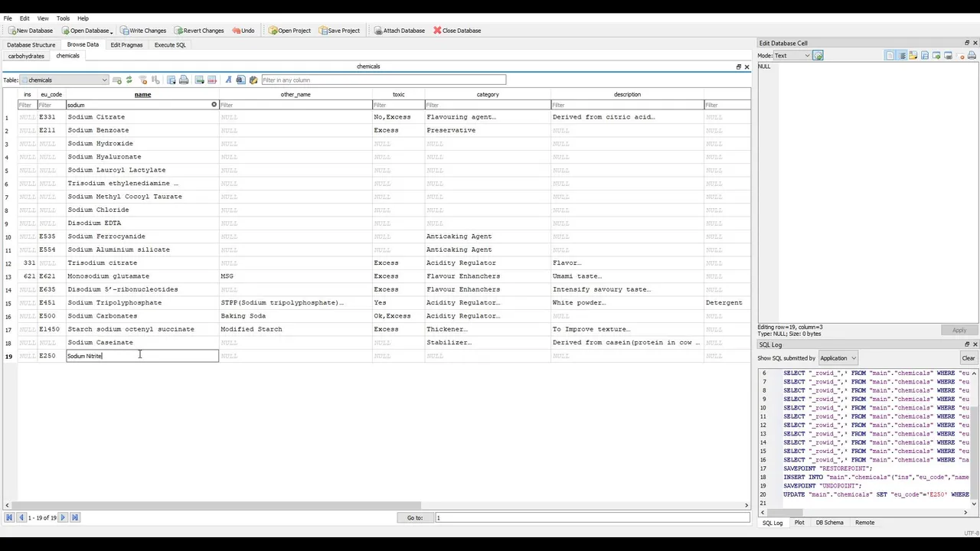Go to first page of table rows
This screenshot has height=551, width=980.
pyautogui.click(x=9, y=517)
